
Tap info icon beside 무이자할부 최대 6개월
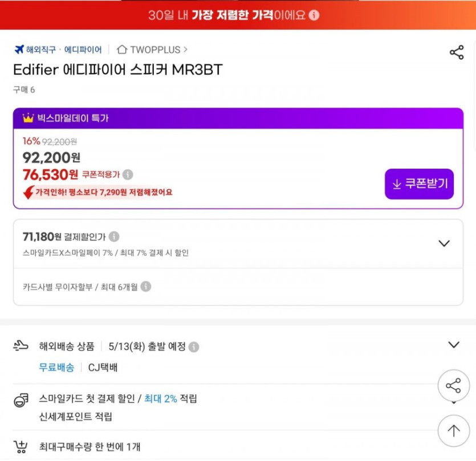(x=146, y=287)
